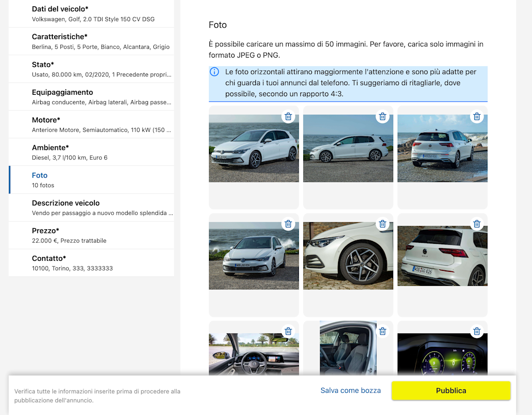Delete the front view photo with waves
This screenshot has width=532, height=415.
coord(288,224)
